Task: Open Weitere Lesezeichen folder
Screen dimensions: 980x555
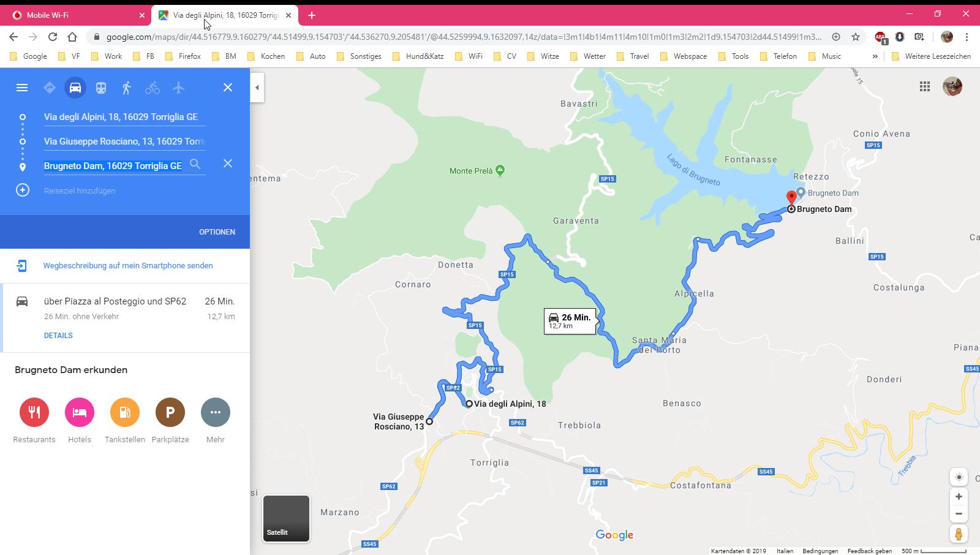Action: pos(932,56)
